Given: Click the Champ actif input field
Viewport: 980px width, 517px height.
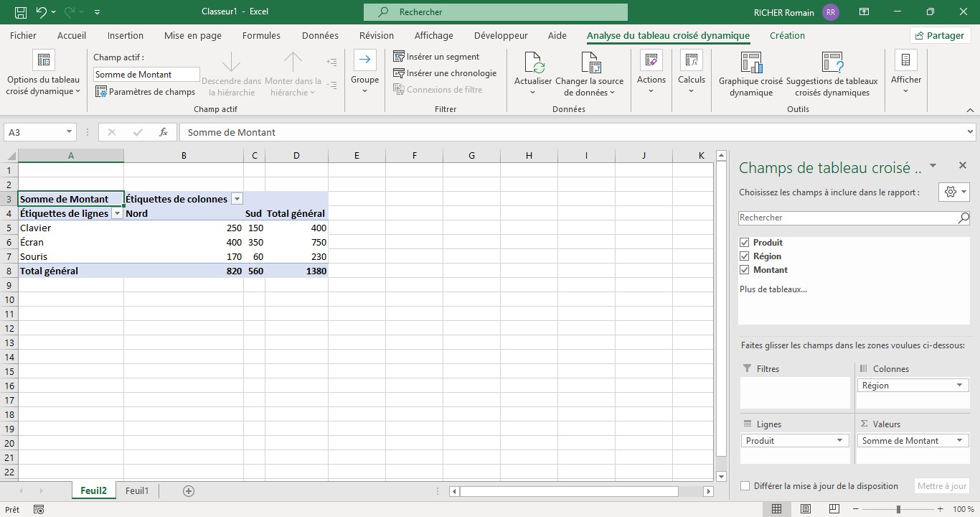Looking at the screenshot, I should pyautogui.click(x=147, y=74).
